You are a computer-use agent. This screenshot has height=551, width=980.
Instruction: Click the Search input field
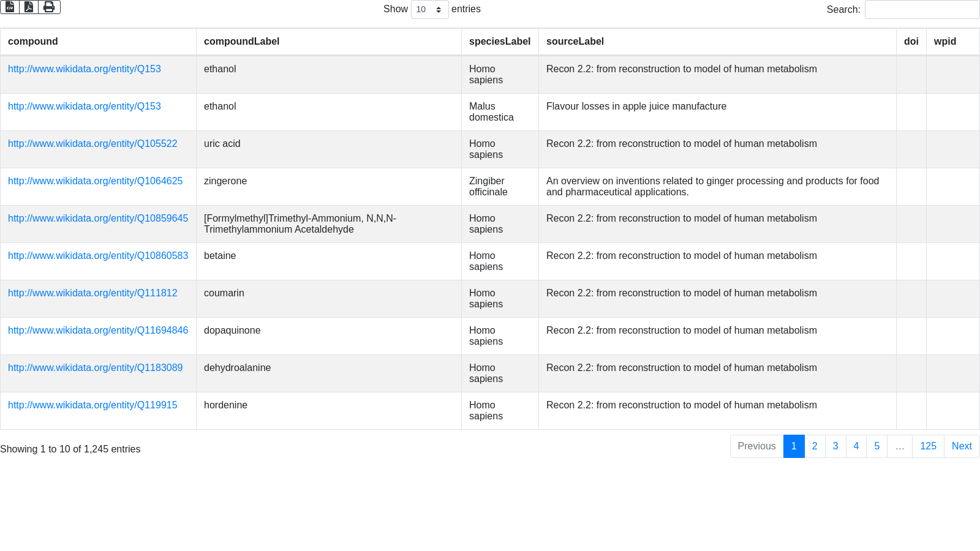click(x=922, y=10)
